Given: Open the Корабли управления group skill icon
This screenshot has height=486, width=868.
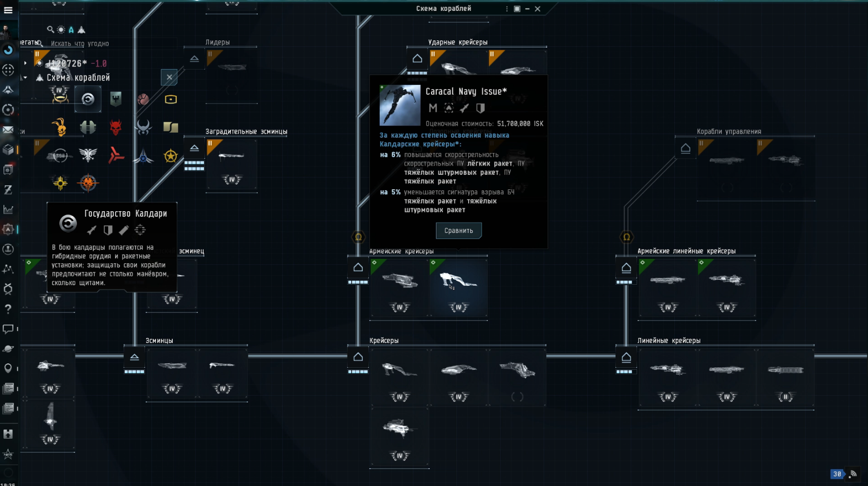Looking at the screenshot, I should pos(685,148).
